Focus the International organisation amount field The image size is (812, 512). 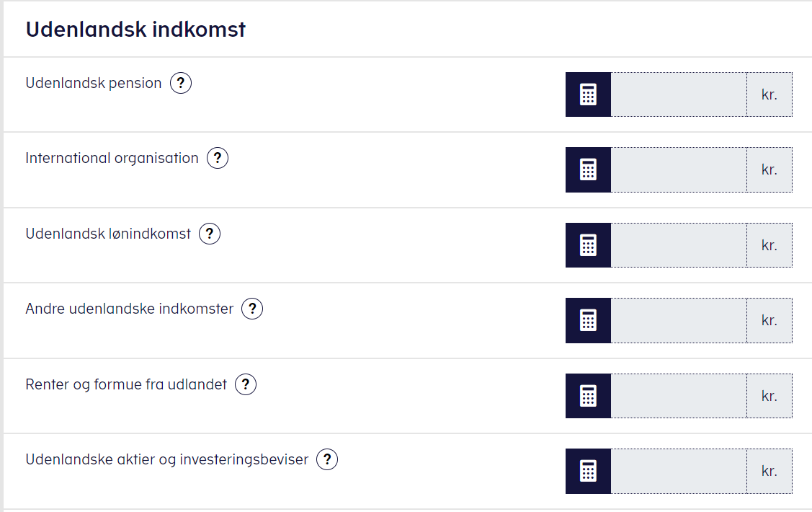[x=679, y=169]
